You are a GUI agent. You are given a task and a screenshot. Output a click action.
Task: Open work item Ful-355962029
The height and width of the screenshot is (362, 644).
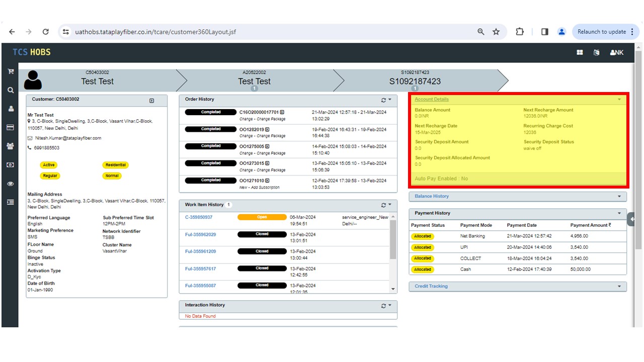(x=200, y=235)
